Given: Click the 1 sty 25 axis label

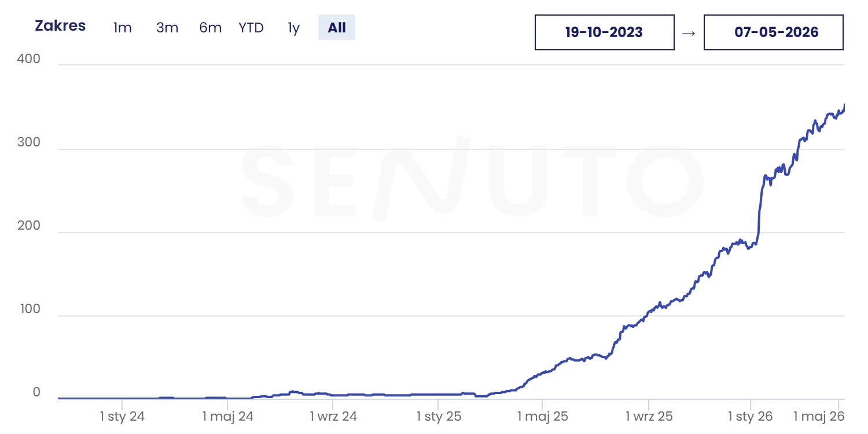Looking at the screenshot, I should (x=439, y=416).
